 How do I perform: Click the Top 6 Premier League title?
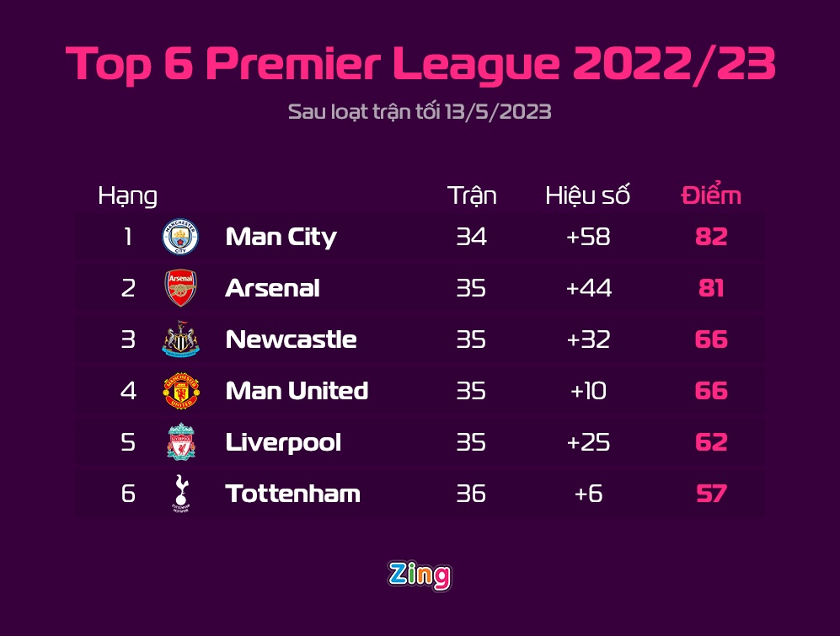[x=420, y=64]
